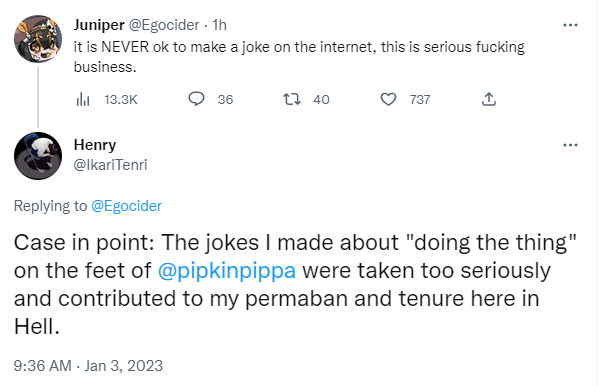Open the share upload-arrow icon
Image resolution: width=599 pixels, height=386 pixels.
[489, 99]
